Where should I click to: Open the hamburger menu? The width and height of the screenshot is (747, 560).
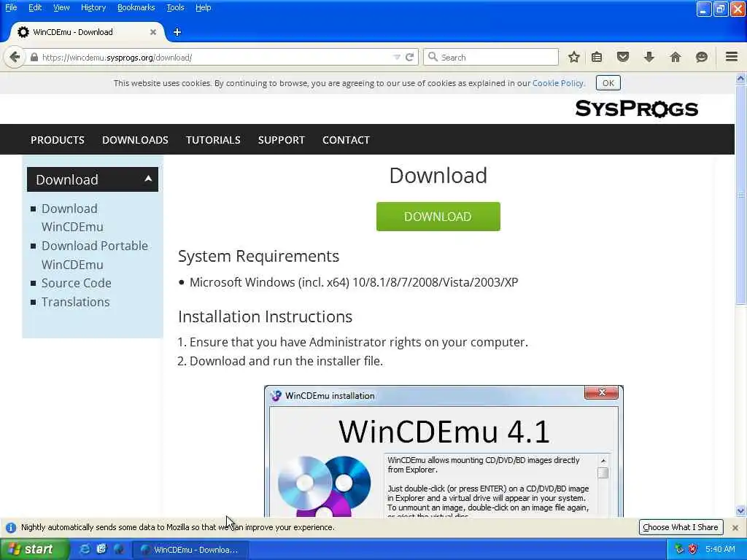point(732,57)
